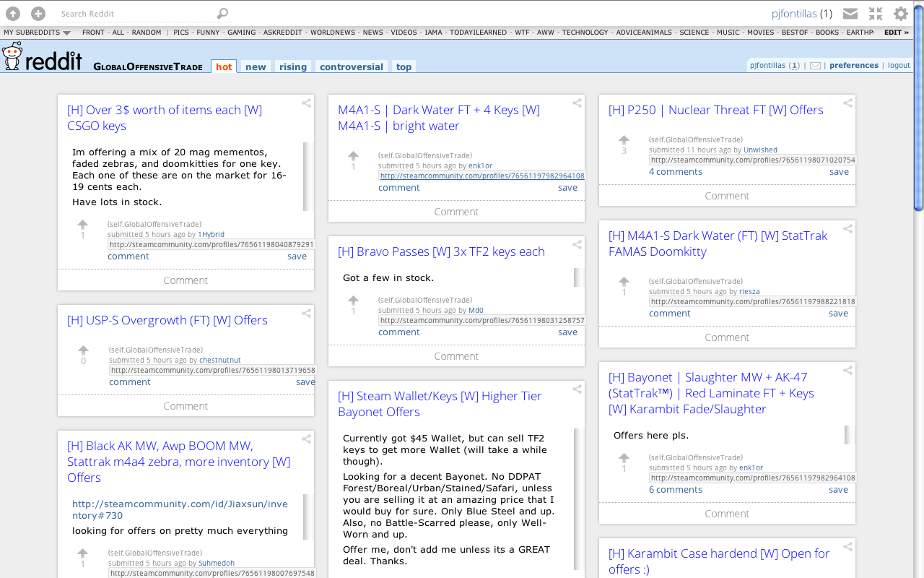This screenshot has width=924, height=578.
Task: Select the hot tab
Action: coord(224,66)
